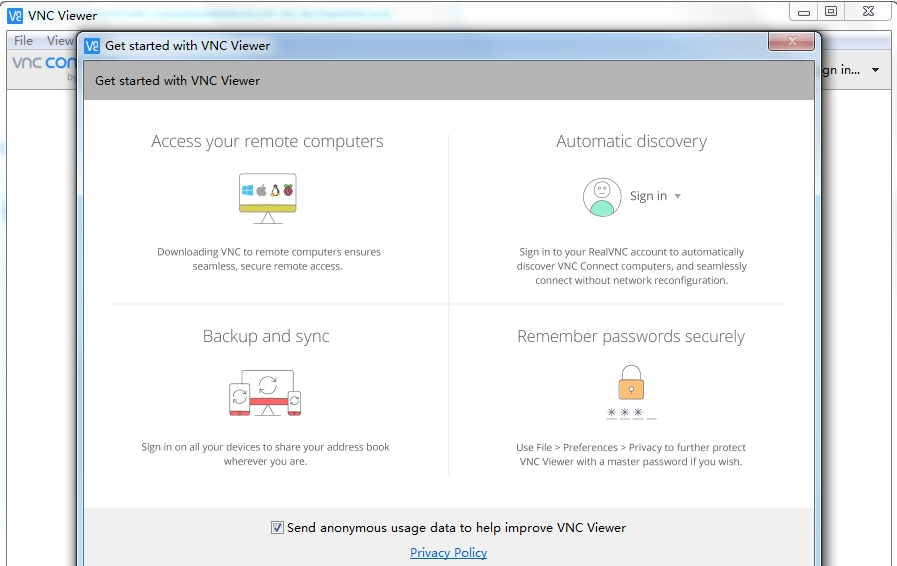Screen dimensions: 897x566
Task: Click the Remember passwords securely heading
Action: pyautogui.click(x=631, y=336)
